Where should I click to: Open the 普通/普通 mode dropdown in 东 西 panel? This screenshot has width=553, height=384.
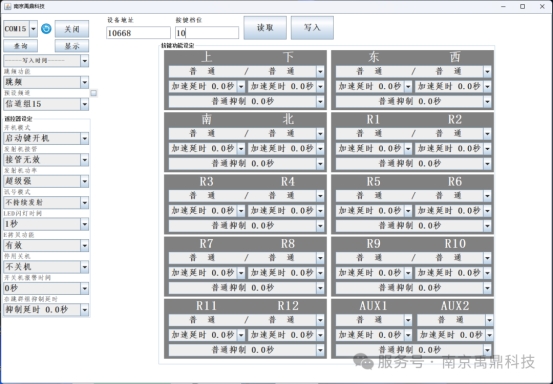[x=413, y=72]
